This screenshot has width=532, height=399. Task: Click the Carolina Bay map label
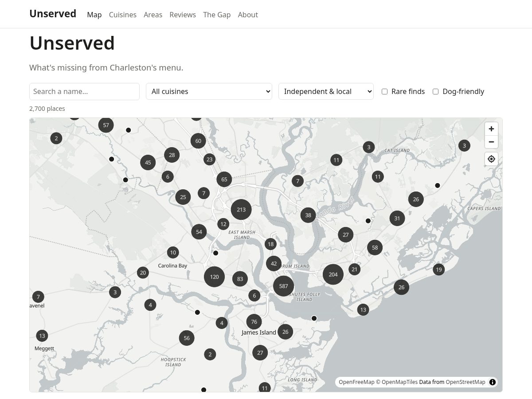tap(173, 266)
